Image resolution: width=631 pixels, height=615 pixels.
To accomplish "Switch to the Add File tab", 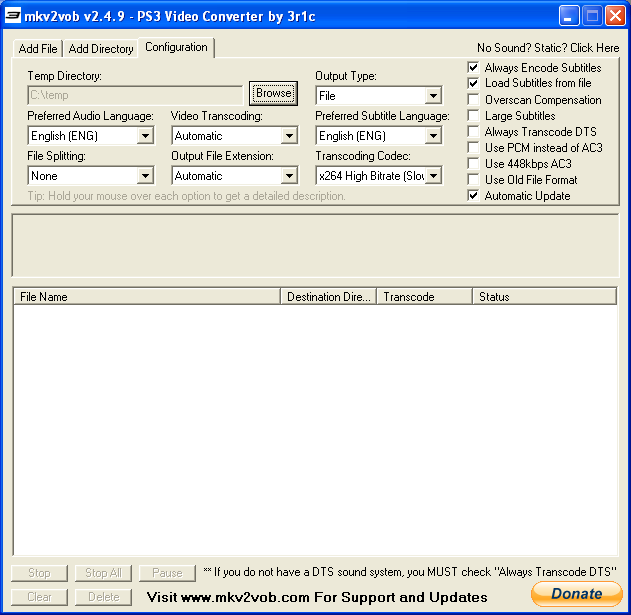I will 38,49.
